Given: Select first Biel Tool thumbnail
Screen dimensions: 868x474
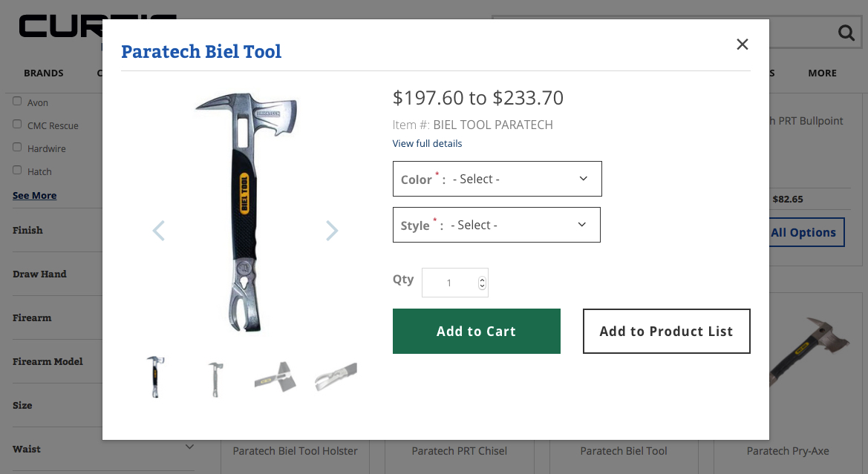Looking at the screenshot, I should click(155, 377).
